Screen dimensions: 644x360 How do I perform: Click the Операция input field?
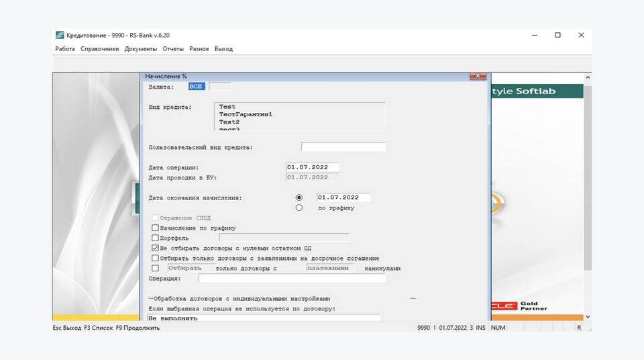tap(292, 278)
